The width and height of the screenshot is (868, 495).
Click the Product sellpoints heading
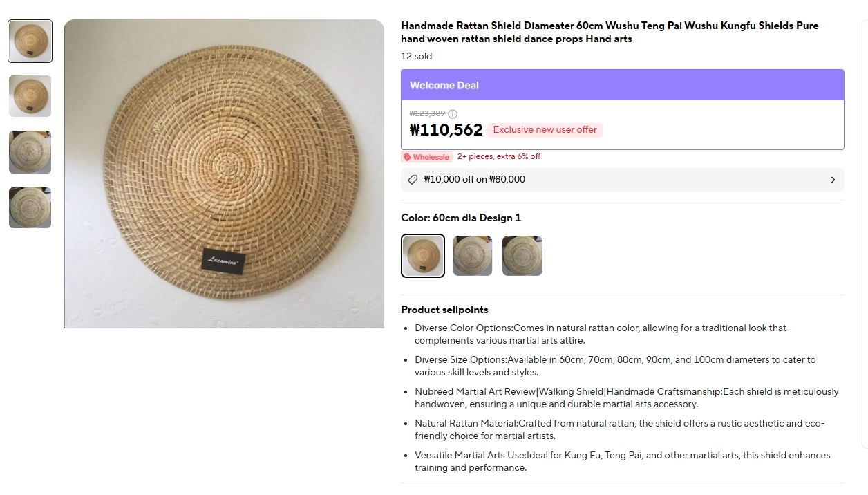click(444, 310)
